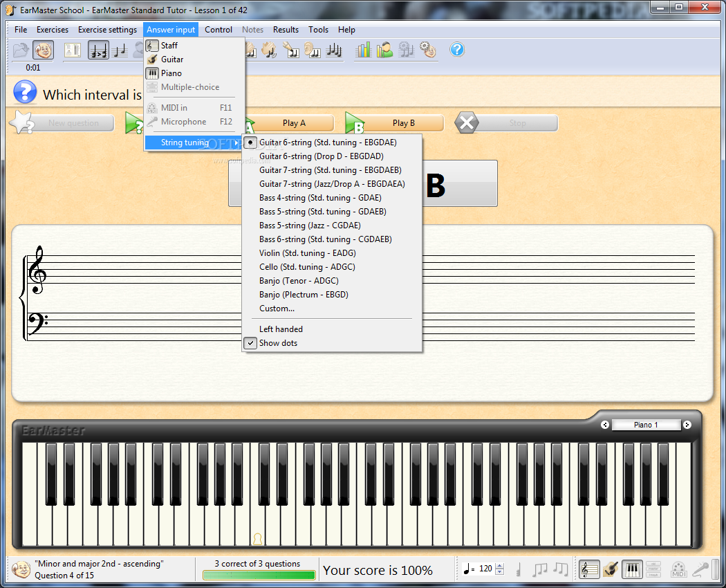This screenshot has width=726, height=588.
Task: Increase tempo with the up arrow
Action: coord(500,566)
